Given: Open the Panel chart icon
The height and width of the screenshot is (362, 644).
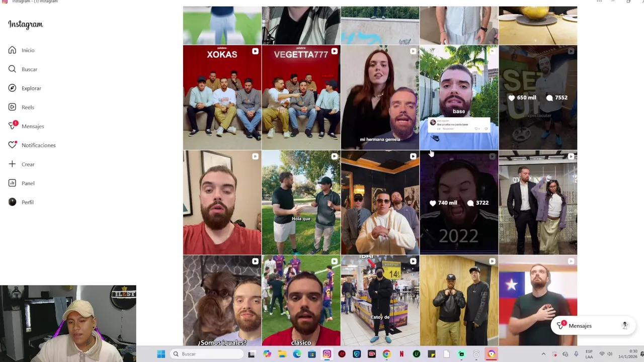Looking at the screenshot, I should pos(12,183).
